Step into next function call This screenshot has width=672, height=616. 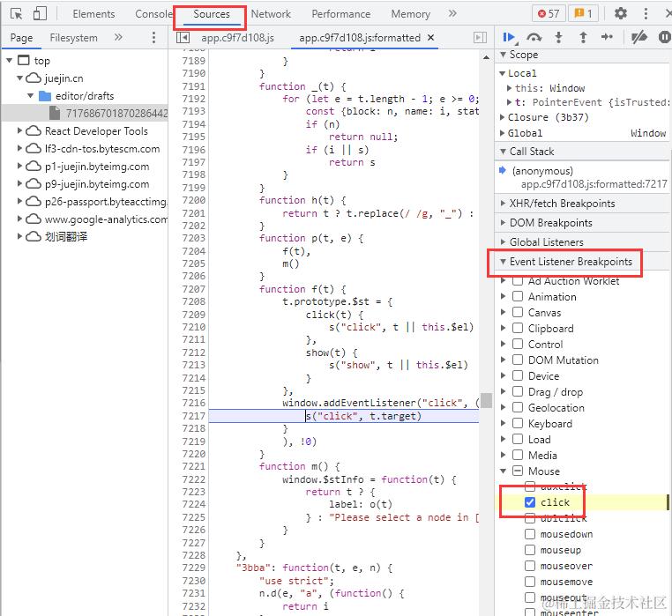[x=558, y=38]
